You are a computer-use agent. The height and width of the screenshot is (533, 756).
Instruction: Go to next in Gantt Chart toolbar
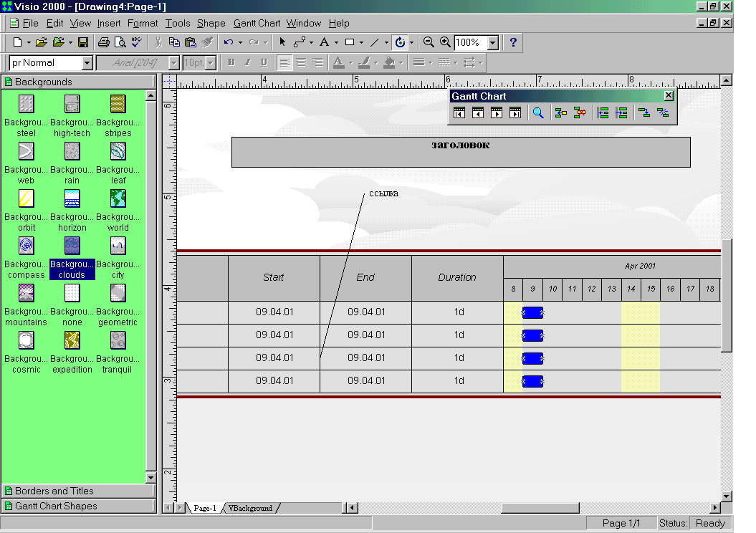(497, 112)
